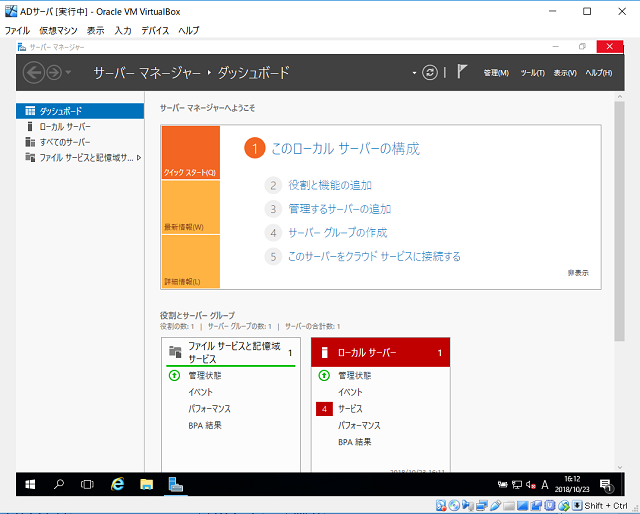Open Task View on the taskbar
The width and height of the screenshot is (640, 514).
87,485
